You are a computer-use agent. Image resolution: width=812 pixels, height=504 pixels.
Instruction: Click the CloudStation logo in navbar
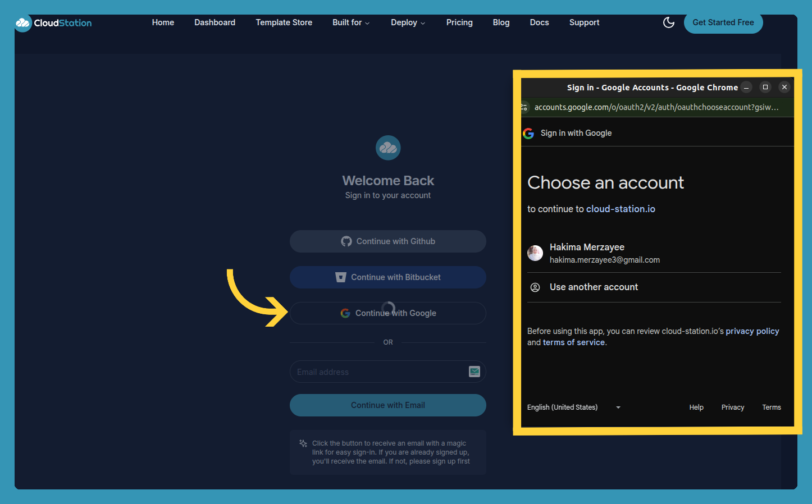click(x=53, y=23)
